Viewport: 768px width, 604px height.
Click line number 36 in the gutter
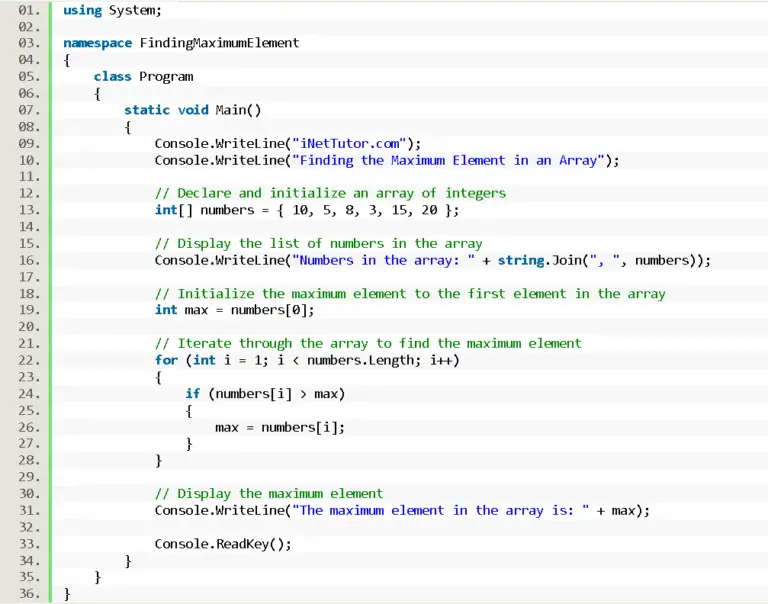(27, 594)
